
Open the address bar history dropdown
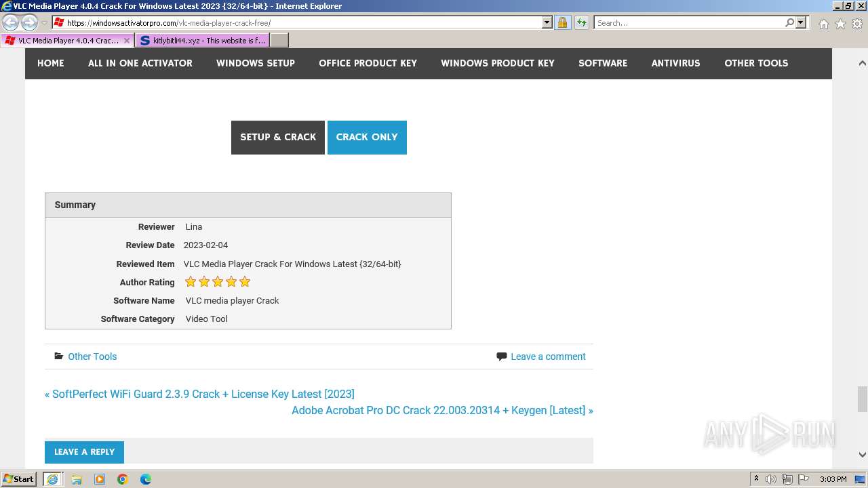coord(547,22)
